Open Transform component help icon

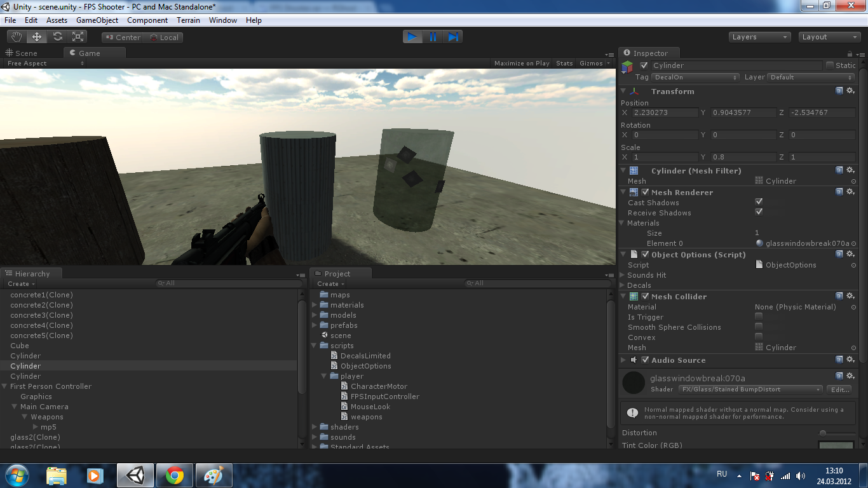coord(839,91)
